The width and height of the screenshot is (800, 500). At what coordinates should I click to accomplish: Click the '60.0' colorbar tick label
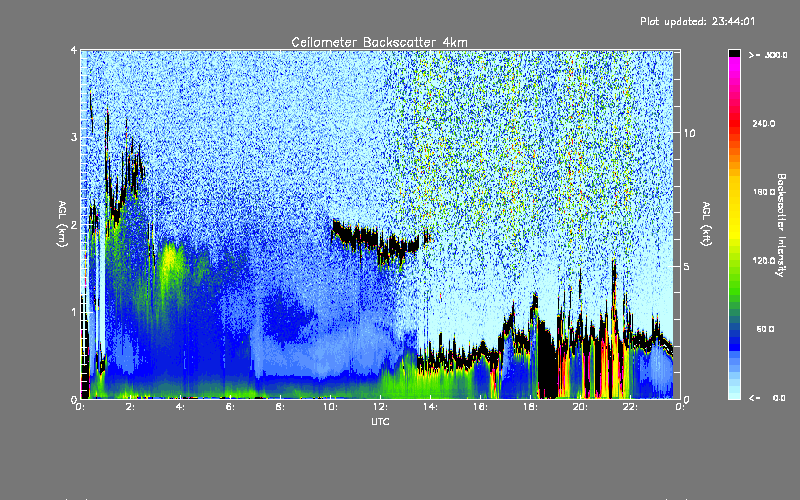pos(765,329)
